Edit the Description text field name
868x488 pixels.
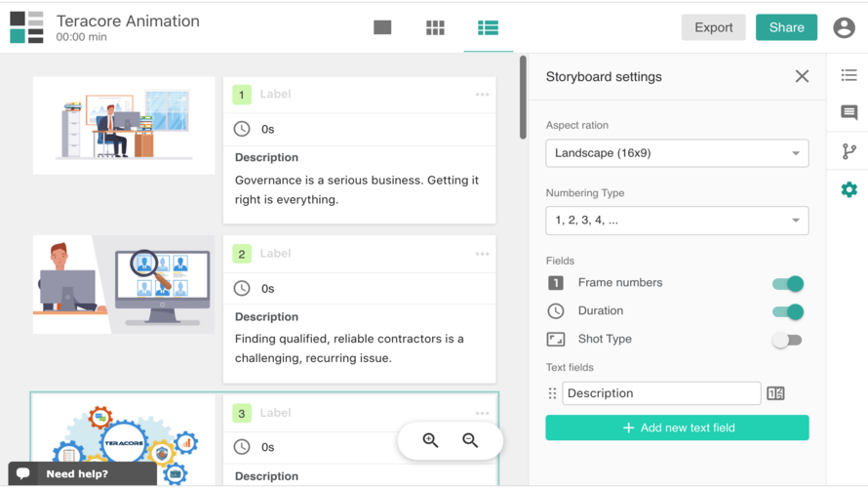pos(661,393)
